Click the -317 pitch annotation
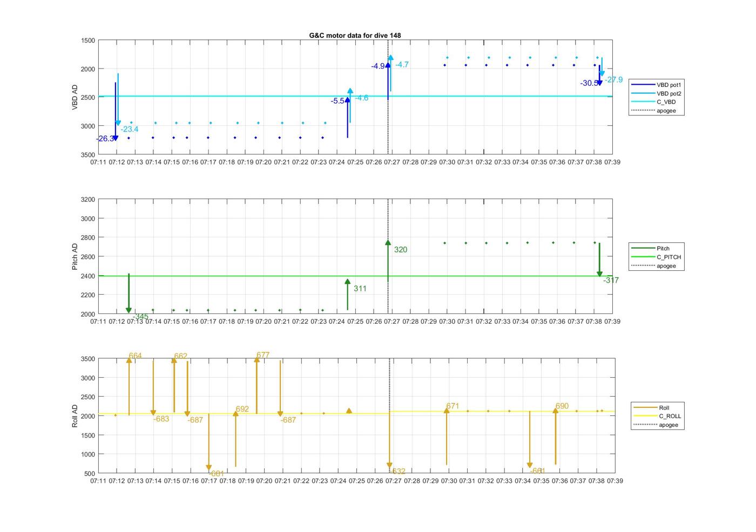The height and width of the screenshot is (532, 756). tap(611, 280)
